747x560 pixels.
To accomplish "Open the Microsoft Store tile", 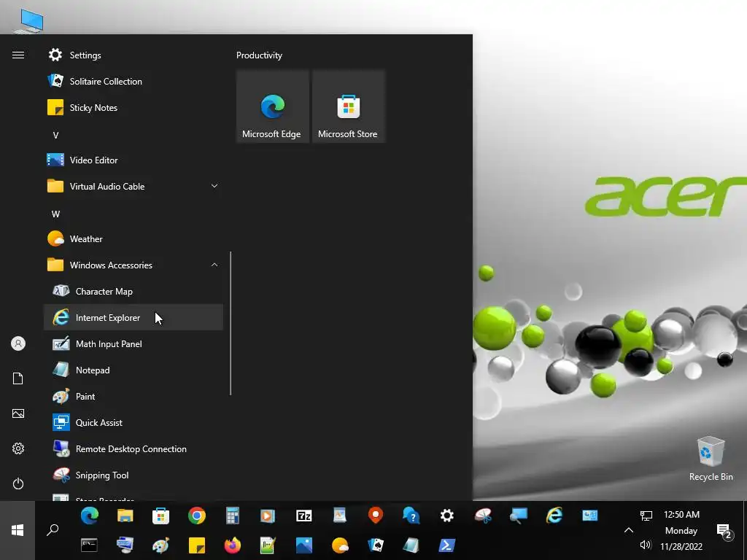I will 348,106.
